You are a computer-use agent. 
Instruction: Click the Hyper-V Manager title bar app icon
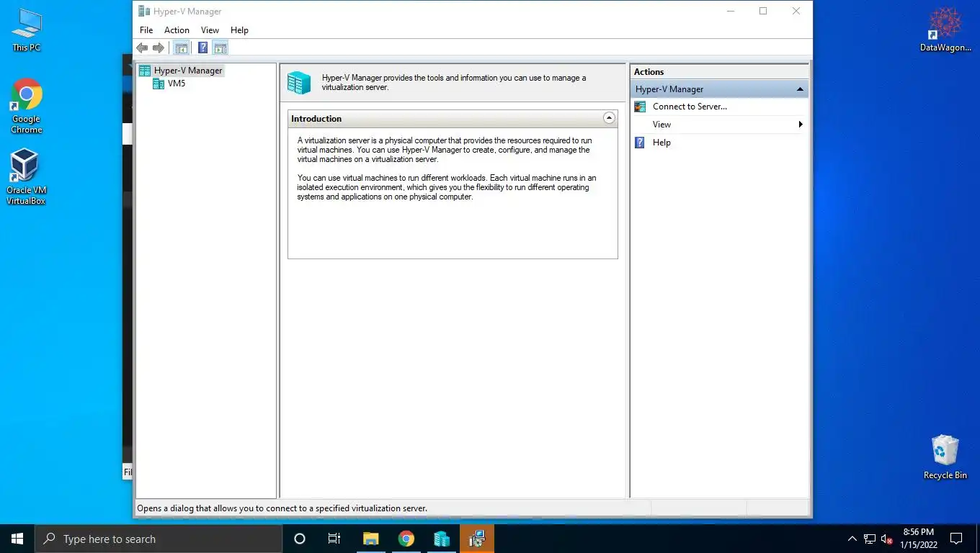click(144, 11)
